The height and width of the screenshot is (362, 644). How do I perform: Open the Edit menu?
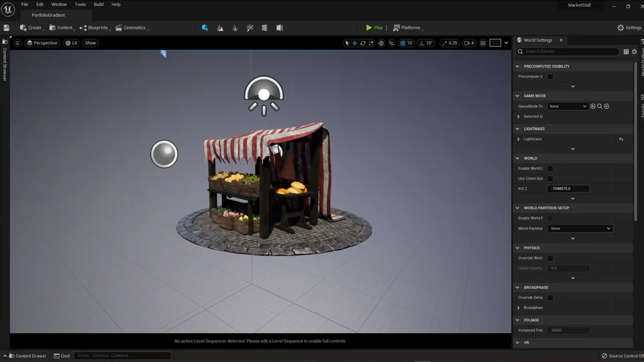tap(40, 5)
